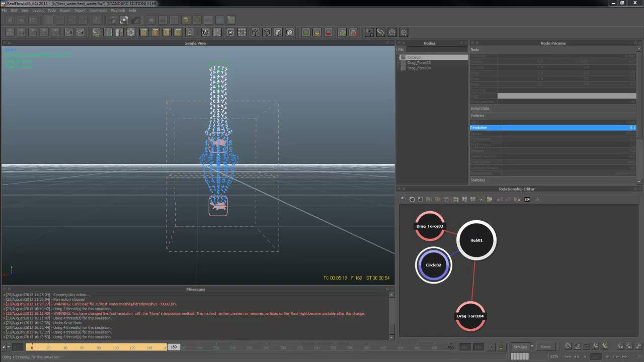Screen dimensions: 644x362
Task: Click the circle icon in Relationship Editor toolbar
Action: 412,200
